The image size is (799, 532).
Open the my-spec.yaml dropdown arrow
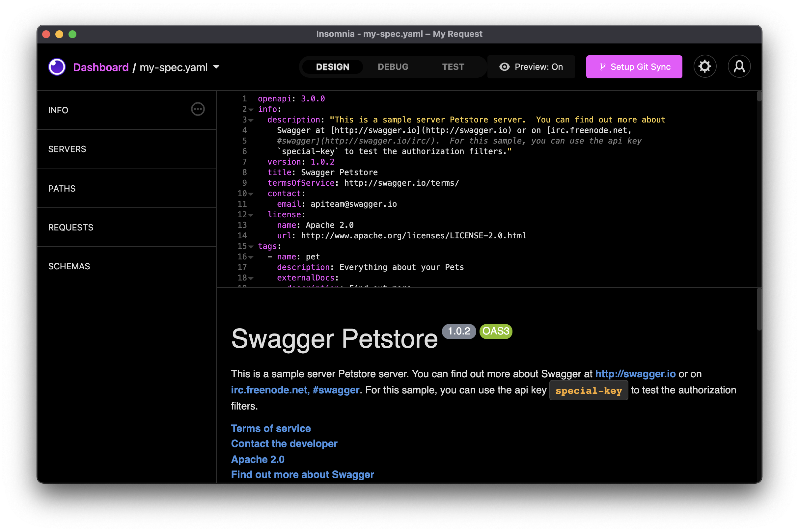pyautogui.click(x=216, y=67)
